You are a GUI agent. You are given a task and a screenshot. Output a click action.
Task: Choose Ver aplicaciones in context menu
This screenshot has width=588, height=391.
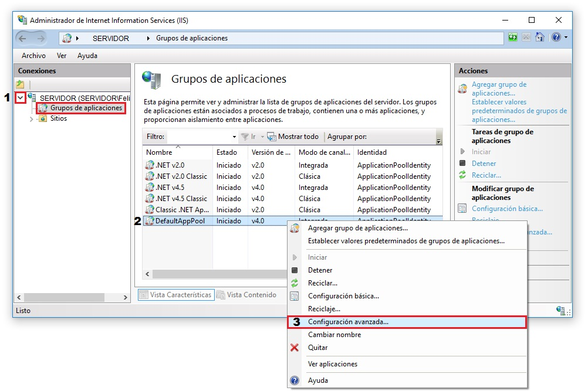coord(407,364)
